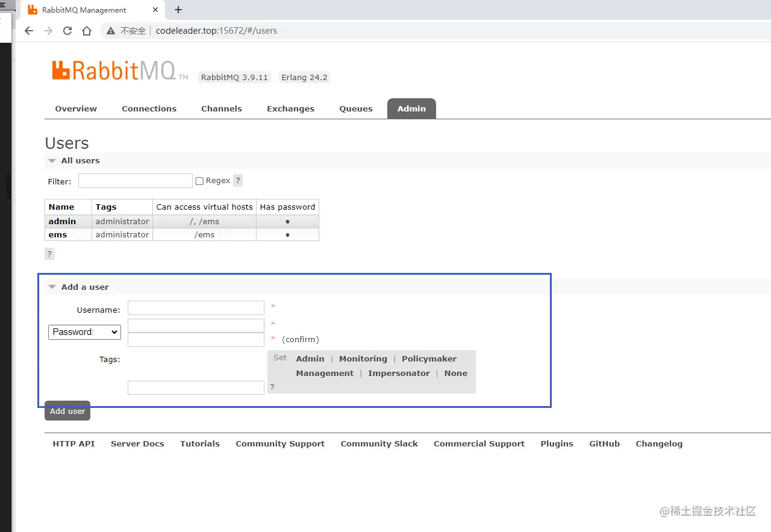Go forward in browser history
The width and height of the screenshot is (771, 532).
(48, 31)
